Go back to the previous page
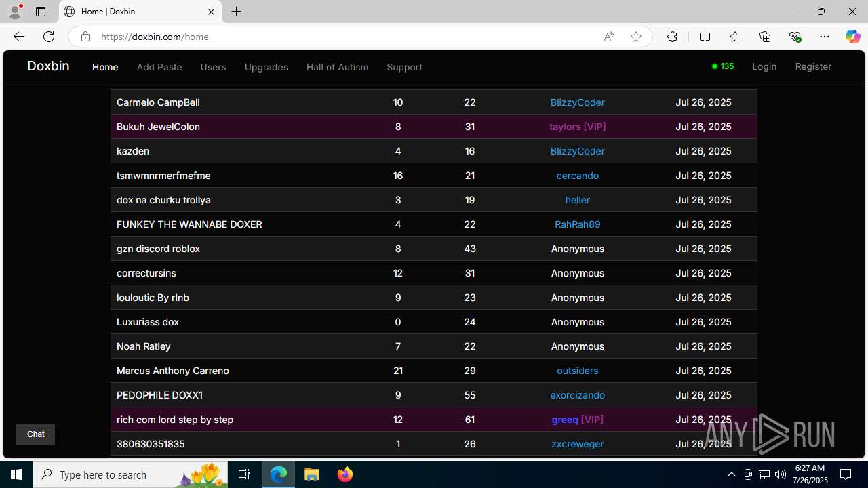Image resolution: width=868 pixels, height=488 pixels. click(x=19, y=37)
